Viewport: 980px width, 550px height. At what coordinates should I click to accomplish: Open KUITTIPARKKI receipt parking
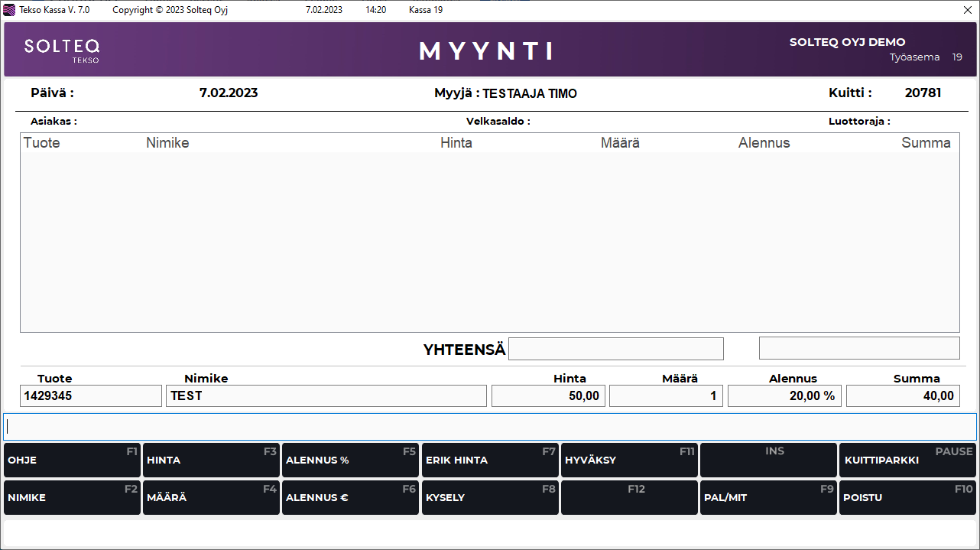[907, 460]
